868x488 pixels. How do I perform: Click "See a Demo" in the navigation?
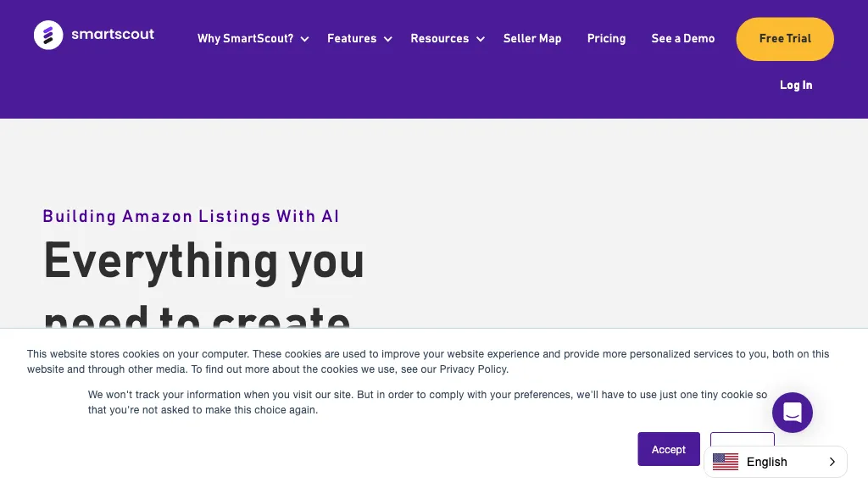point(683,39)
